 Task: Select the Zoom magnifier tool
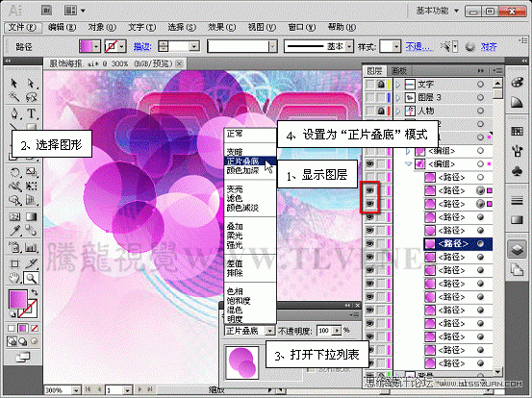[x=31, y=279]
